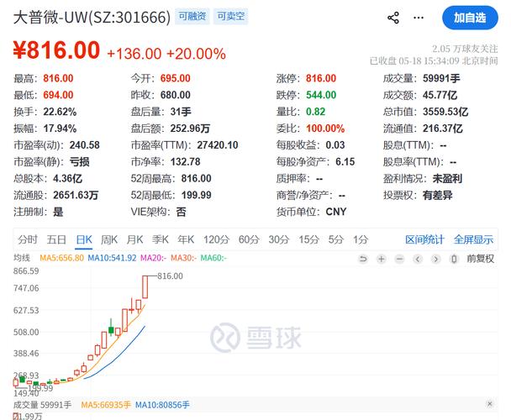511x420 pixels.
Task: Switch to 5分 chart tab
Action: tap(336, 239)
